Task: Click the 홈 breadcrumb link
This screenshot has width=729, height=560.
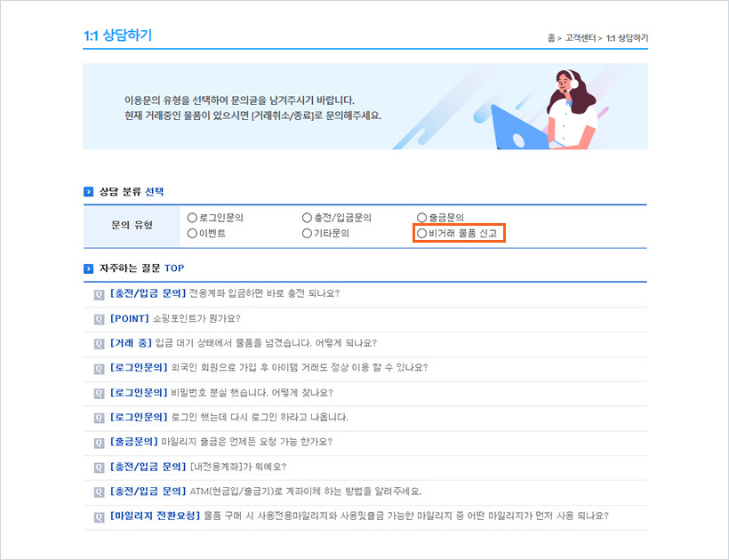Action: point(551,38)
